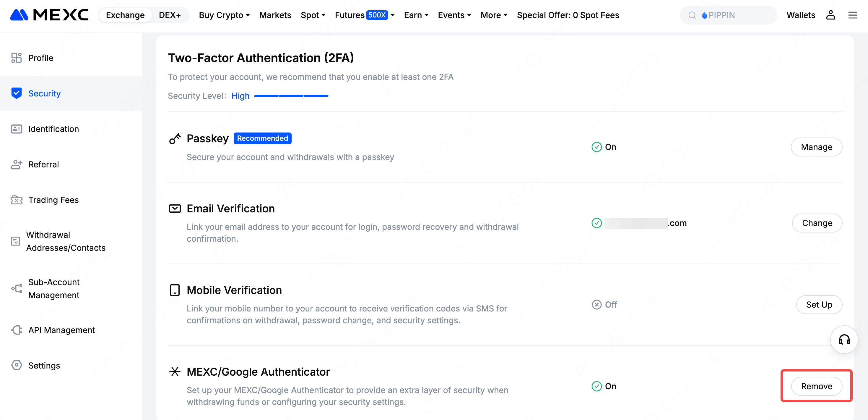Open the Markets menu item

pos(275,15)
